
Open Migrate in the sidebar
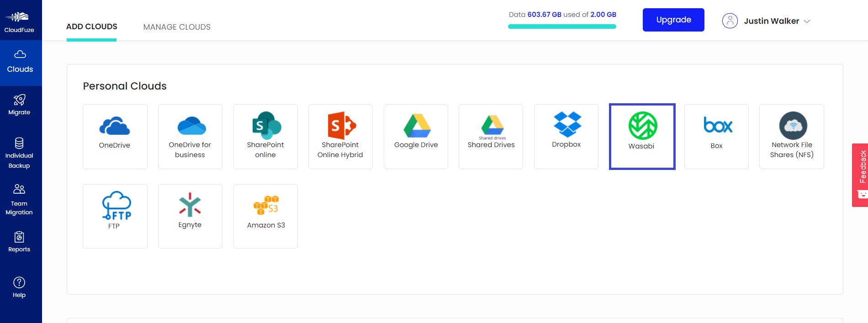click(x=20, y=105)
